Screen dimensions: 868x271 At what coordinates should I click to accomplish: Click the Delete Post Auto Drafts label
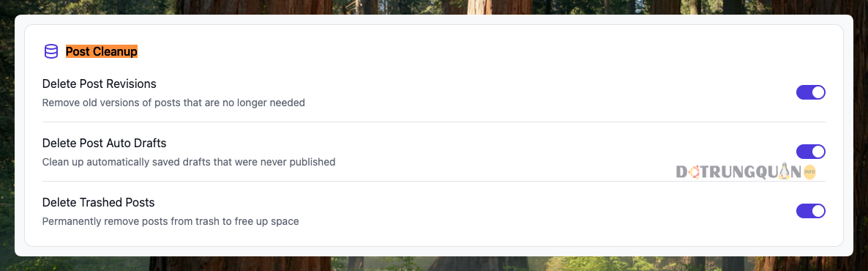104,143
